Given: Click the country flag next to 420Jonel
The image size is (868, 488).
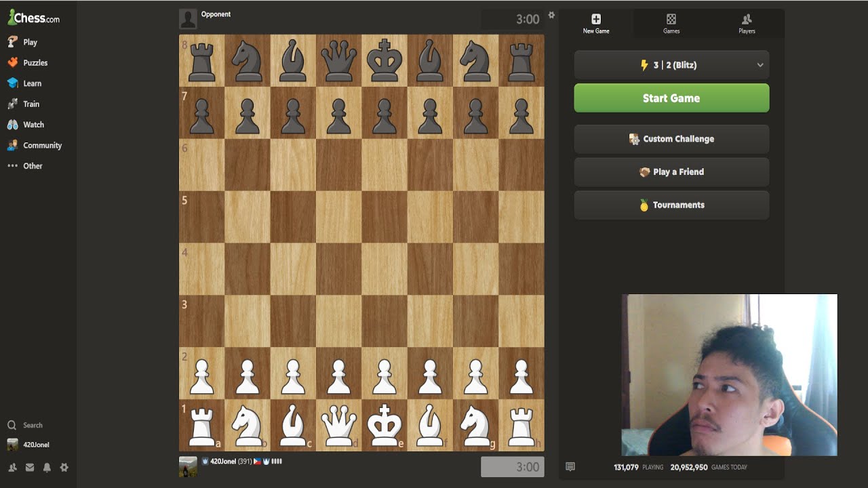Looking at the screenshot, I should (x=258, y=462).
